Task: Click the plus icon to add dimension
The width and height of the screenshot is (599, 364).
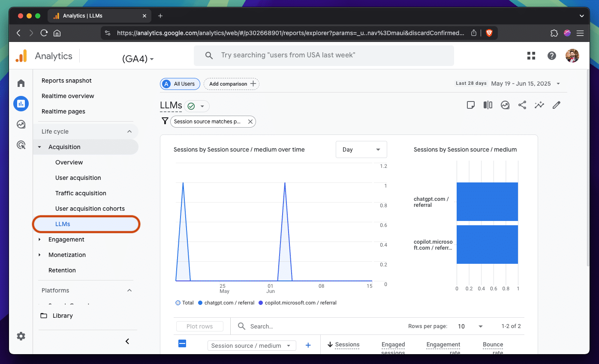Action: tap(308, 346)
